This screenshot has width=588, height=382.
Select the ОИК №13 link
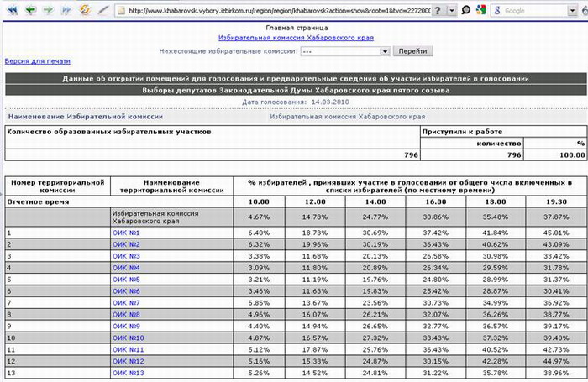point(128,373)
